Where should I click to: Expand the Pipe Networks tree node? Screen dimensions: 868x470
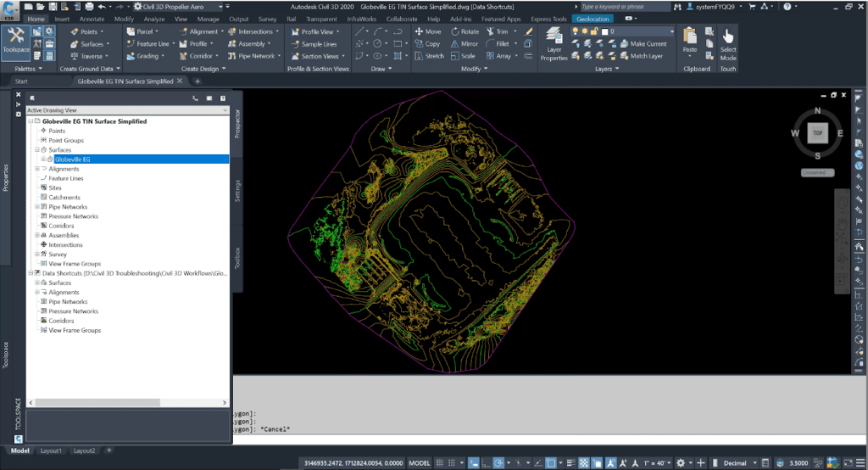[x=37, y=207]
